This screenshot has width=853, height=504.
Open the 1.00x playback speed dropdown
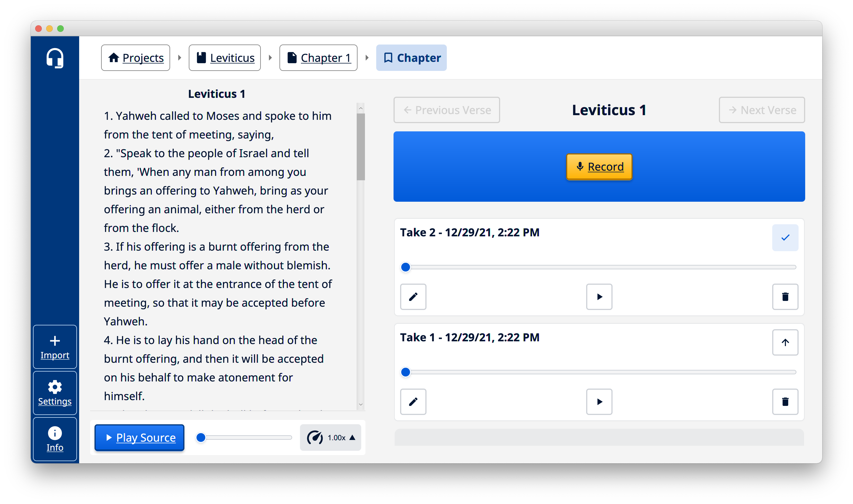(x=330, y=437)
